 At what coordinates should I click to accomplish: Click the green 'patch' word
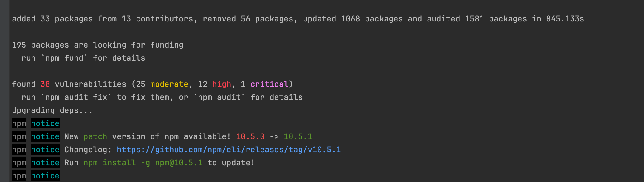[95, 136]
